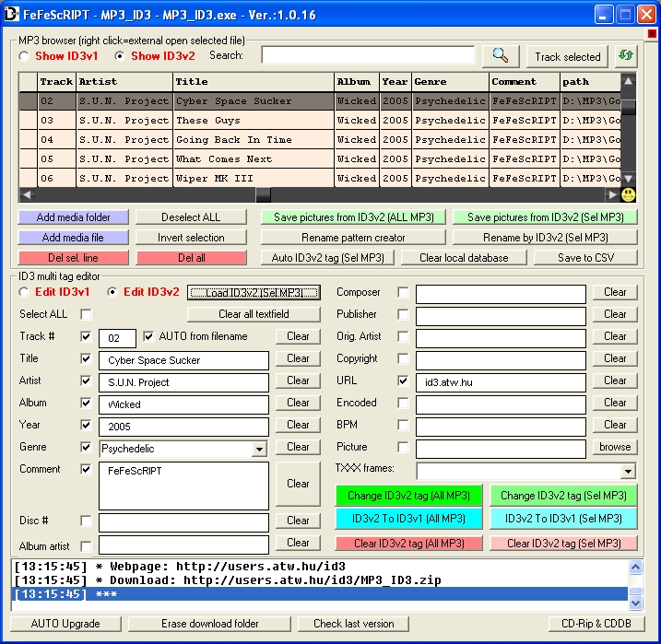
Task: Click Save to CSV button
Action: [585, 258]
